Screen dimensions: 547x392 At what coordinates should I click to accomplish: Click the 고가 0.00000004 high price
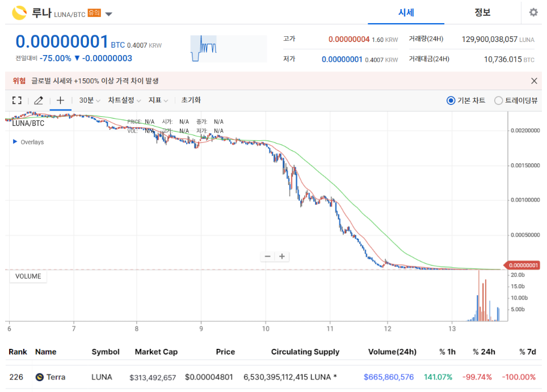(x=349, y=39)
